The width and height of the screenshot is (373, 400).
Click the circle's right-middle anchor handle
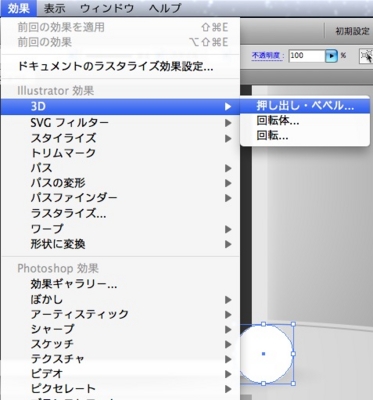click(x=293, y=354)
